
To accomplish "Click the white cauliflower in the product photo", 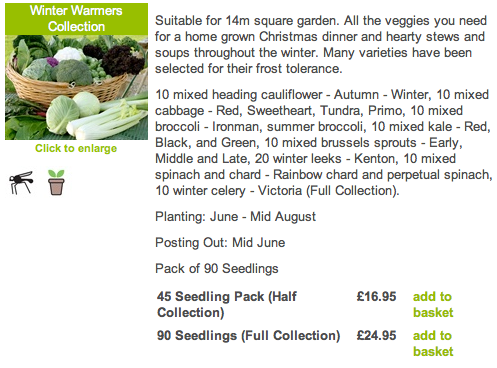I will pos(69,54).
